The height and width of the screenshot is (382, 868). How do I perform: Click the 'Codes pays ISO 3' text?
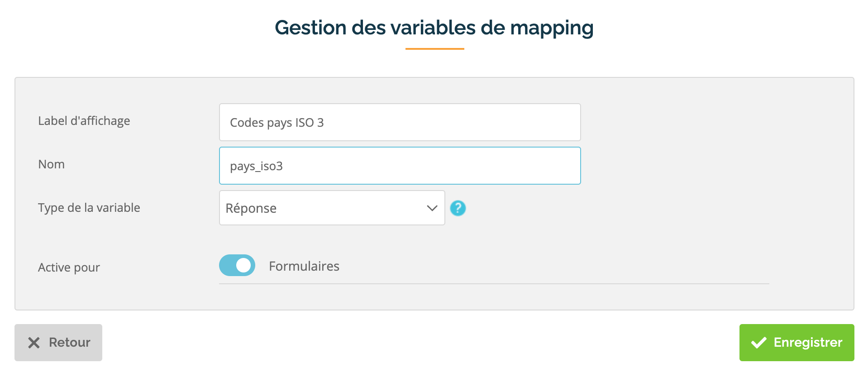[277, 123]
